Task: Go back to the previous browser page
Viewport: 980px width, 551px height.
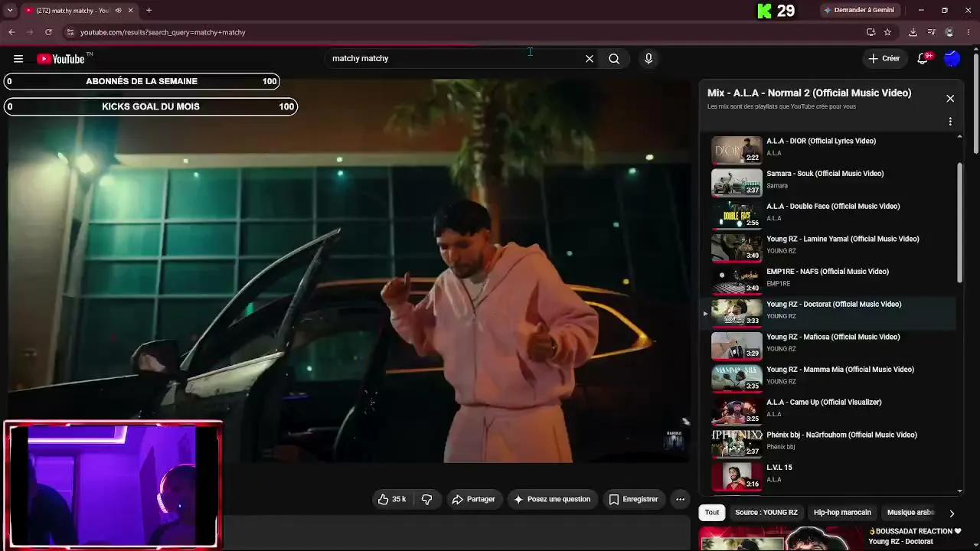Action: point(11,32)
